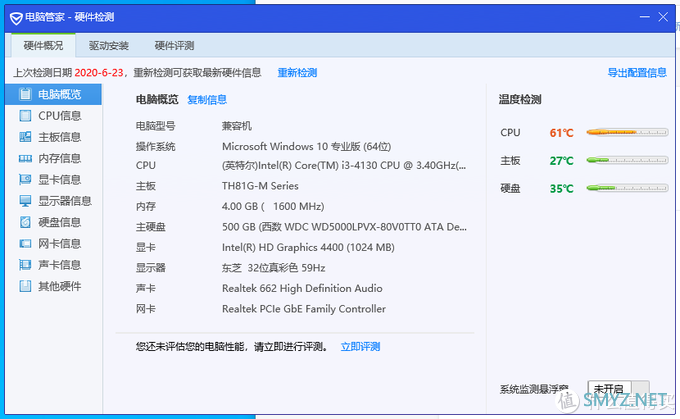This screenshot has width=680, height=419.
Task: Switch to the 硬件评测 tab
Action: (174, 46)
